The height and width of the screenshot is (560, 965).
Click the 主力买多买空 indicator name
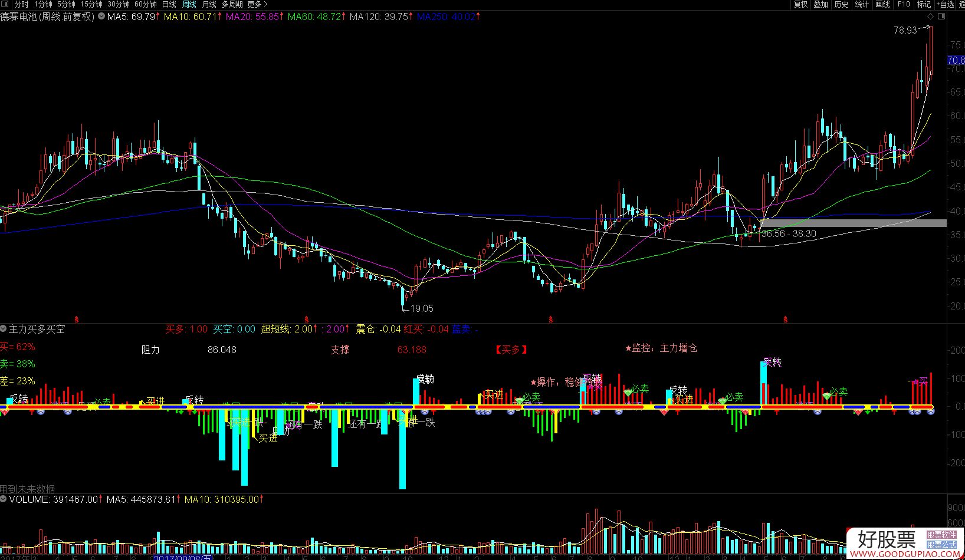(x=37, y=329)
